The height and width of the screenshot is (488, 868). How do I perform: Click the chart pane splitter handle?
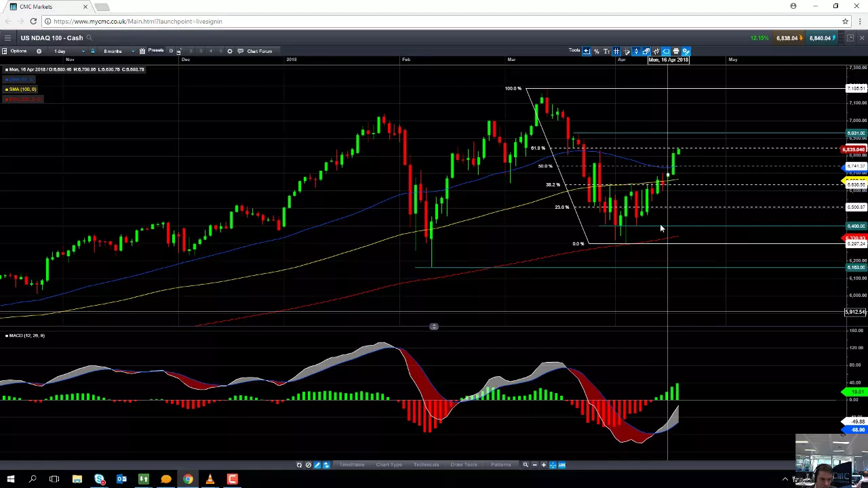click(x=434, y=327)
